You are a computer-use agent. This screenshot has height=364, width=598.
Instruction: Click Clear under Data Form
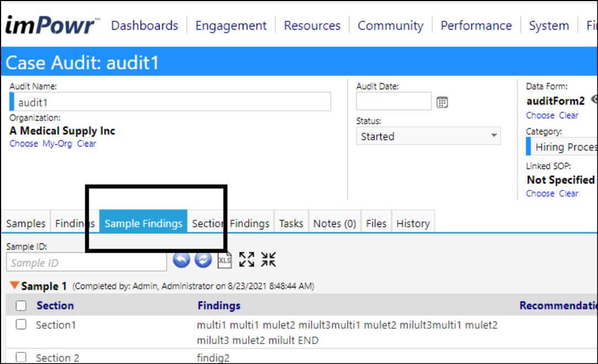569,115
